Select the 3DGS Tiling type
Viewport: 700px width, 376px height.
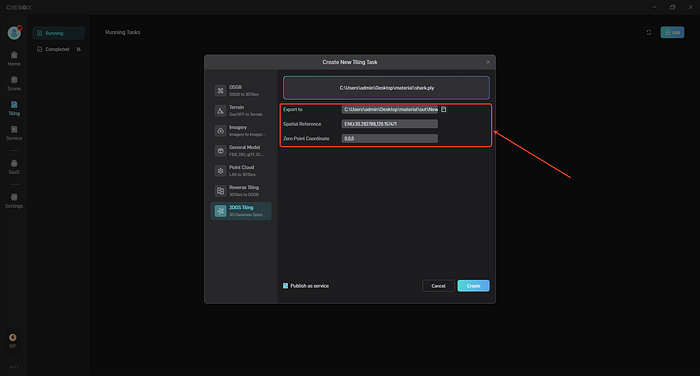coord(241,211)
